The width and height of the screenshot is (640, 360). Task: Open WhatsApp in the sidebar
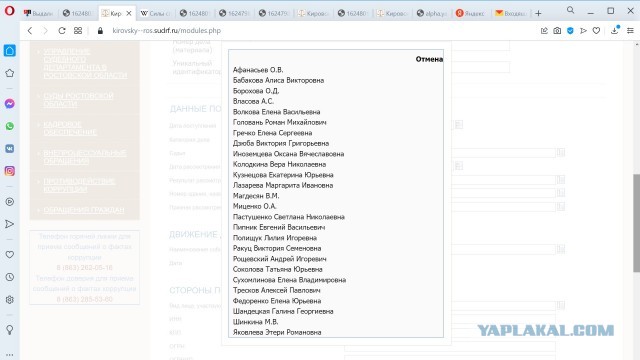pos(10,126)
